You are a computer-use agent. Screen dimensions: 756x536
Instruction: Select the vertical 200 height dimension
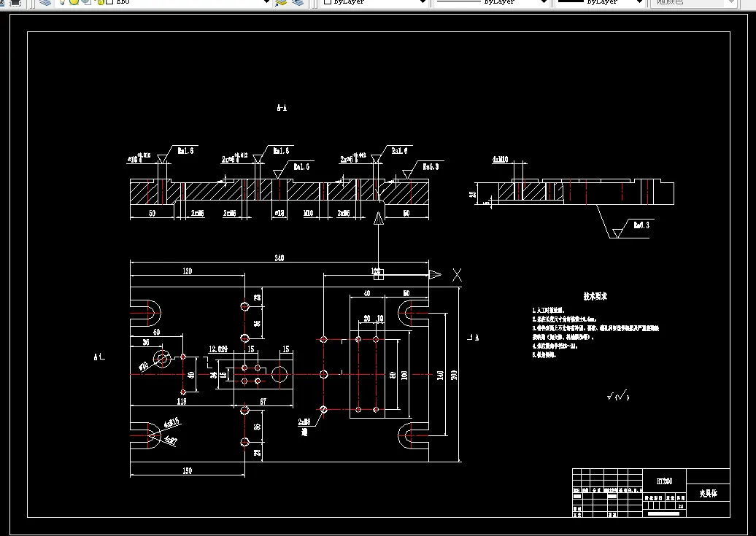pyautogui.click(x=454, y=375)
